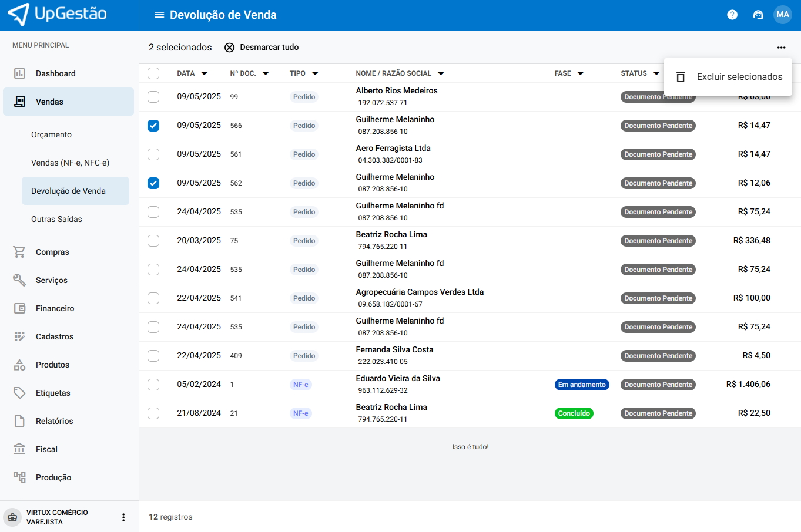Open company options vertical dots
Viewport: 801px width, 532px height.
(x=123, y=517)
